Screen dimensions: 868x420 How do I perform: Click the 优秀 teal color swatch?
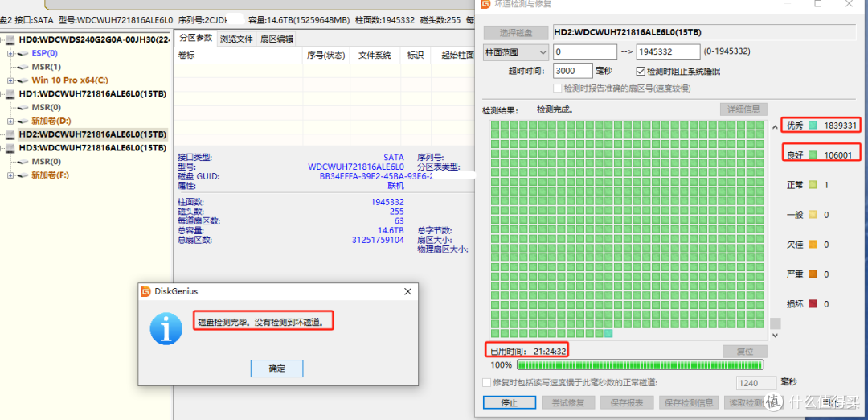[x=812, y=126]
